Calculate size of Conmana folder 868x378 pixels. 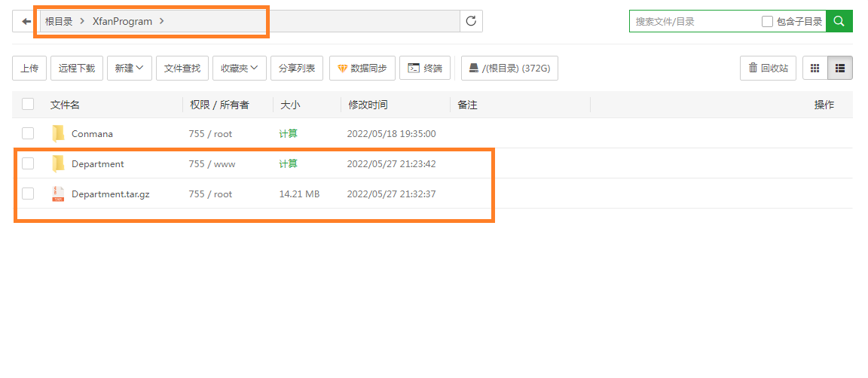pyautogui.click(x=288, y=134)
